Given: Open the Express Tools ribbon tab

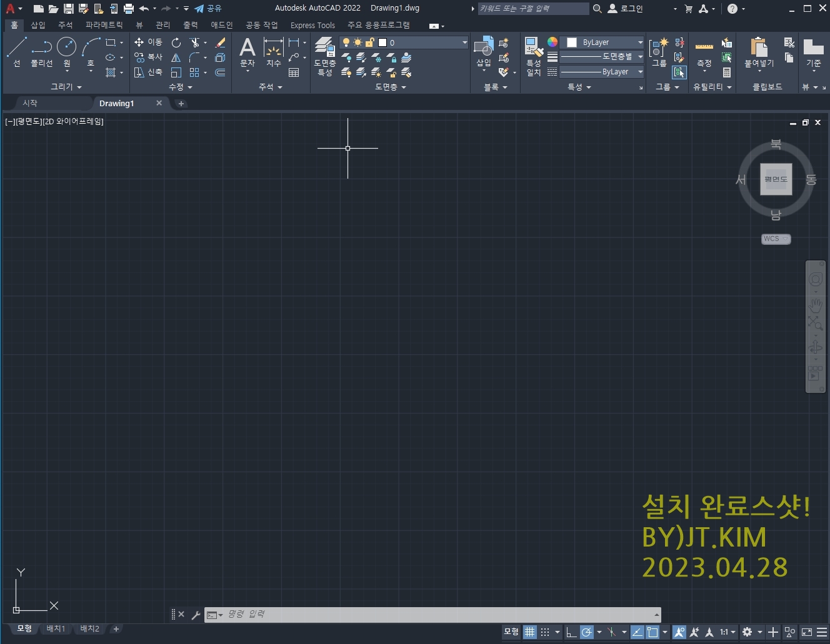Looking at the screenshot, I should point(312,25).
